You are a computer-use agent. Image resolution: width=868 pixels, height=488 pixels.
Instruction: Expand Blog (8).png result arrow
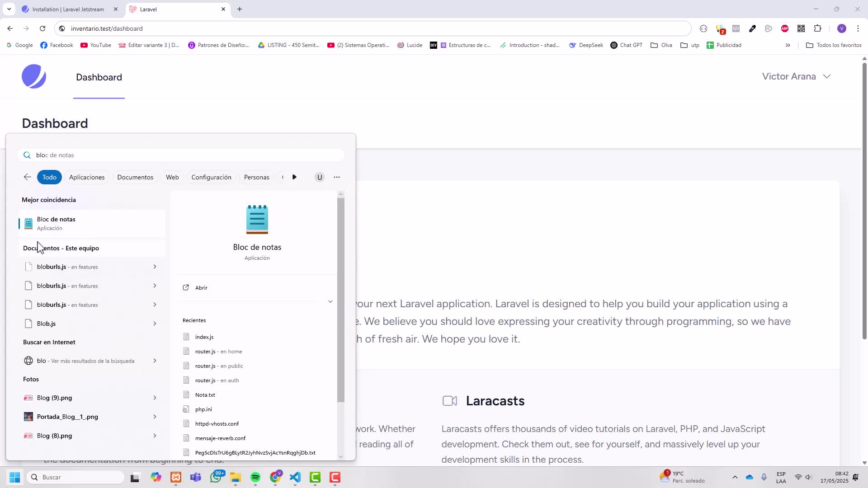pyautogui.click(x=155, y=436)
